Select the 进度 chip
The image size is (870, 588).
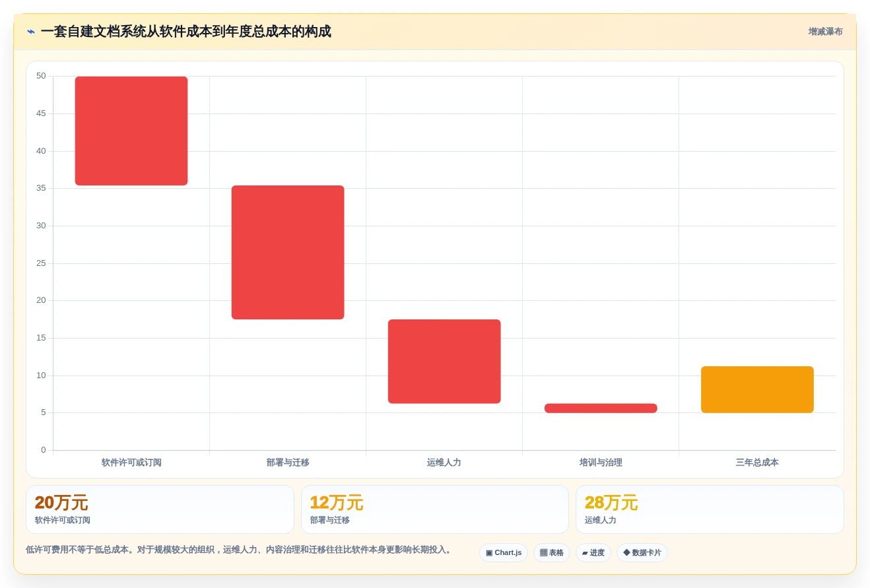(593, 552)
